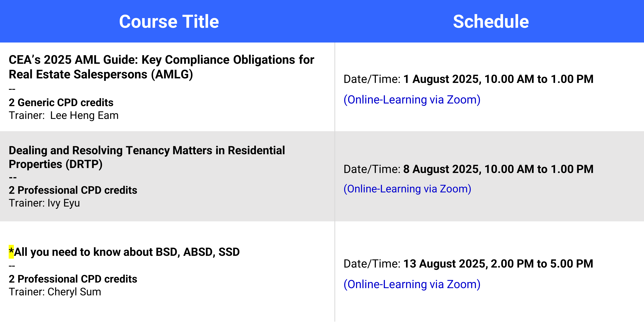This screenshot has height=322, width=644.
Task: Click trainer name Ivy Eyu
Action: pos(64,203)
